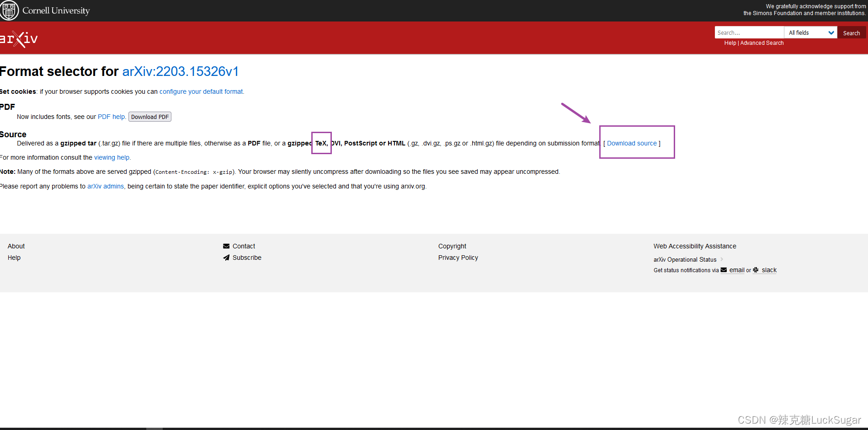Viewport: 868px width, 430px height.
Task: Open Web Accessibility Assistance link
Action: pos(695,246)
